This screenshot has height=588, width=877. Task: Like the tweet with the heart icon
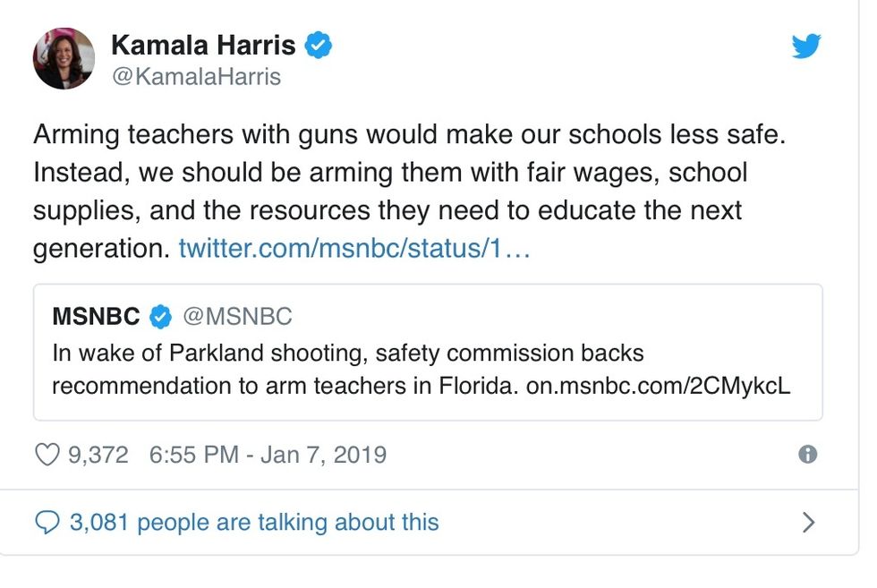(47, 455)
